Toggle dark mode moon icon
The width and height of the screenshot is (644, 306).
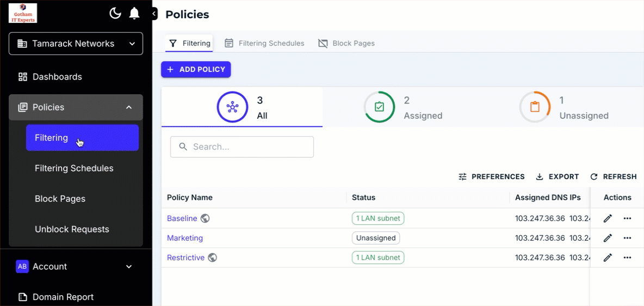pos(115,13)
